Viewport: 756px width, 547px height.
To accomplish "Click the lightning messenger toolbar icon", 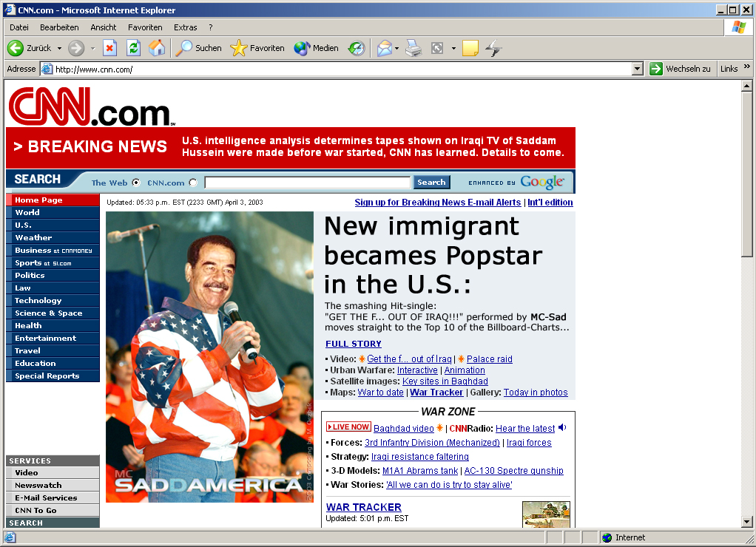I will pos(493,48).
